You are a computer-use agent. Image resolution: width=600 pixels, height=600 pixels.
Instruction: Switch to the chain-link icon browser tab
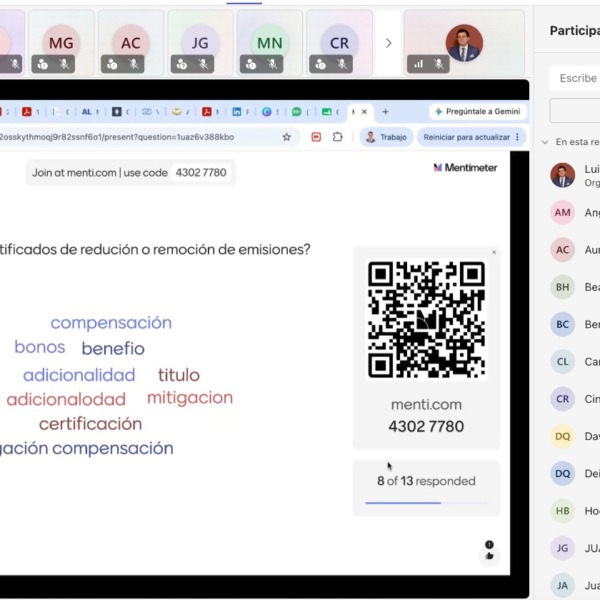[147, 112]
